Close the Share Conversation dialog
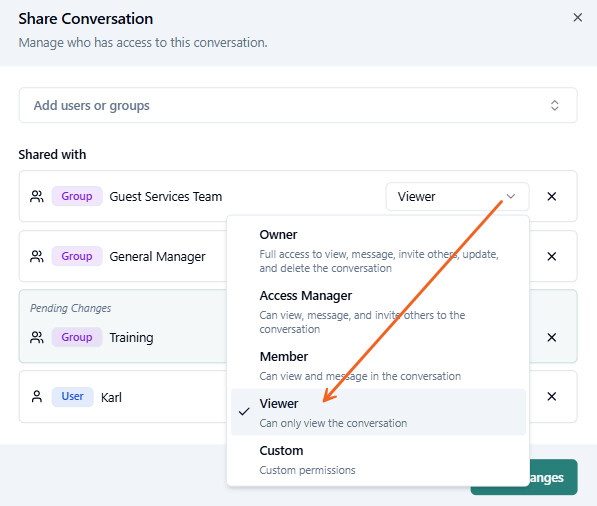Image resolution: width=597 pixels, height=506 pixels. 578,18
